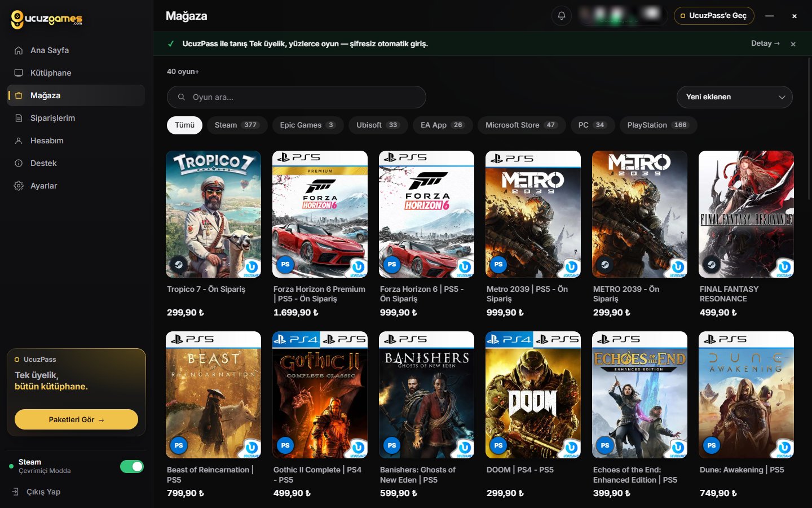Viewport: 812px width, 508px height.
Task: Filter store by Microsoft Store
Action: [x=522, y=125]
